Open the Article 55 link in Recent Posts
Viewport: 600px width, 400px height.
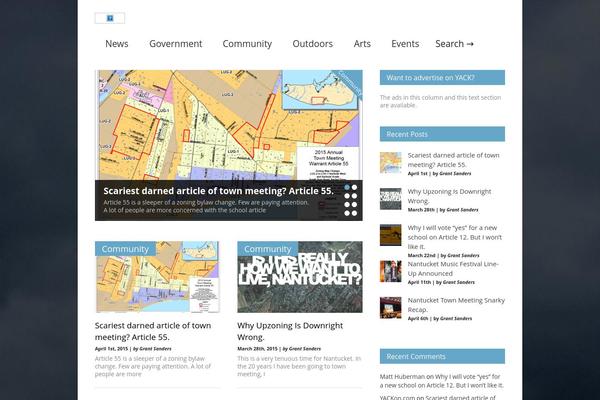(x=453, y=160)
